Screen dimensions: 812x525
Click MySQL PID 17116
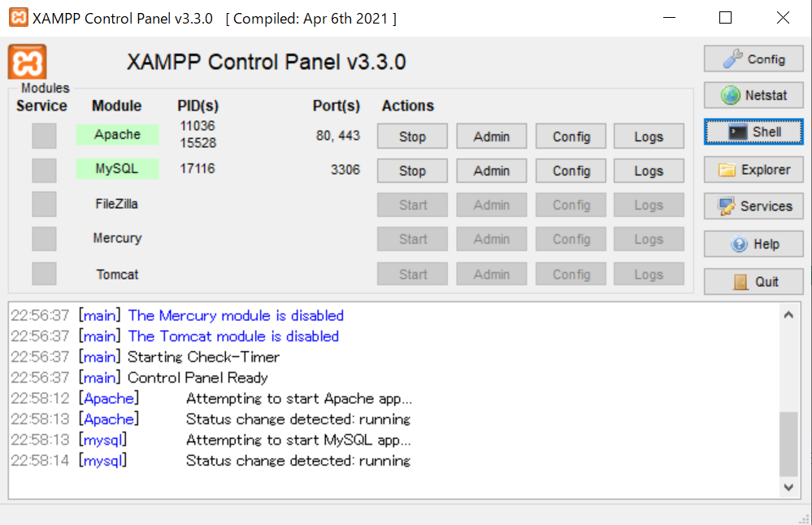pos(198,169)
